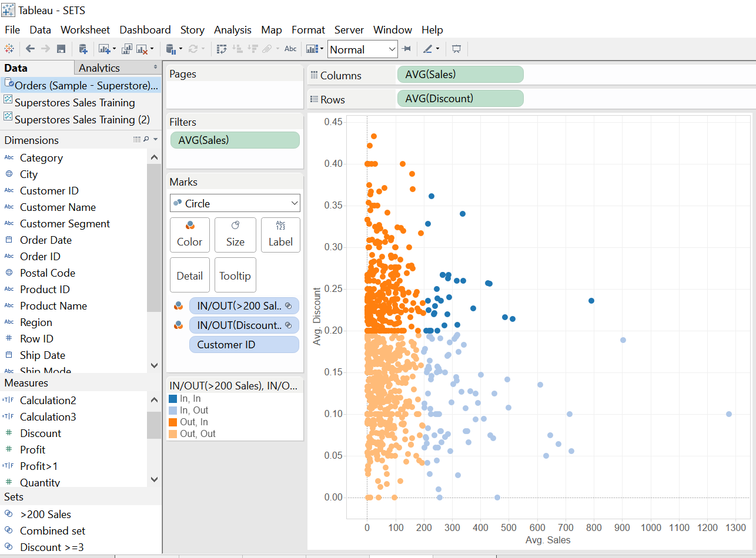Add a new data source icon

(x=83, y=49)
